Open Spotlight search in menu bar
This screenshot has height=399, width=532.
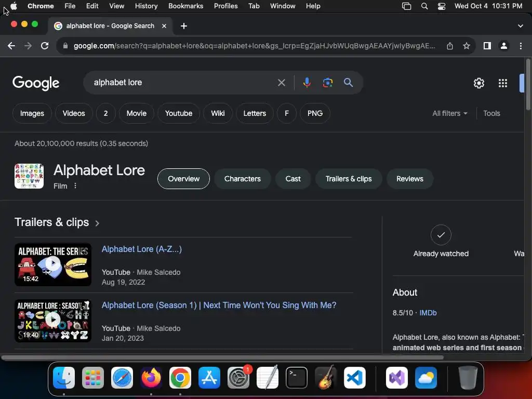coord(424,6)
